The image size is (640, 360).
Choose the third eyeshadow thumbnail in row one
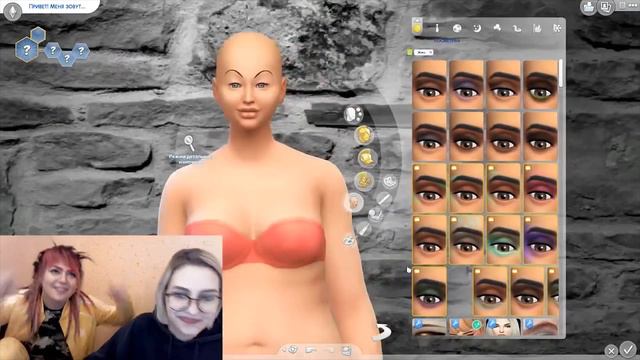(x=504, y=85)
